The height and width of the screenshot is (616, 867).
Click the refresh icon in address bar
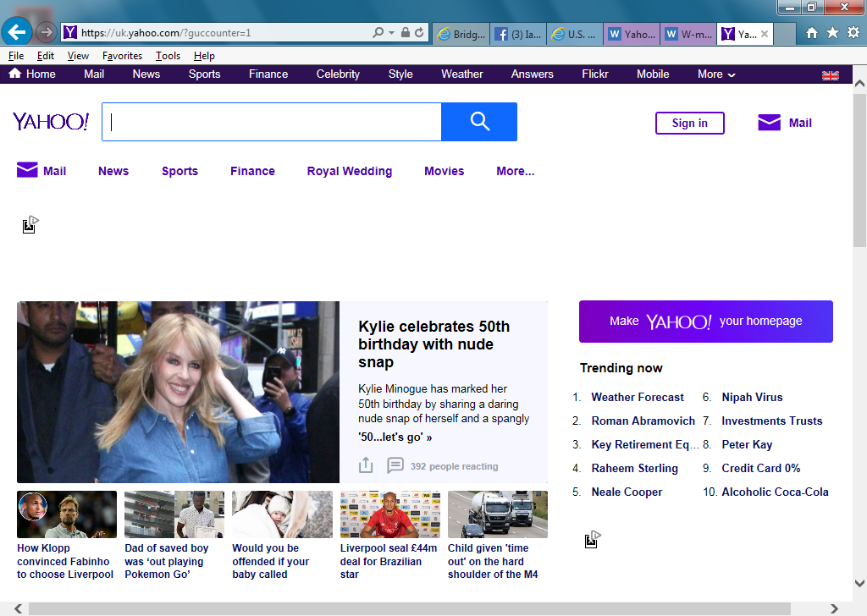point(419,33)
